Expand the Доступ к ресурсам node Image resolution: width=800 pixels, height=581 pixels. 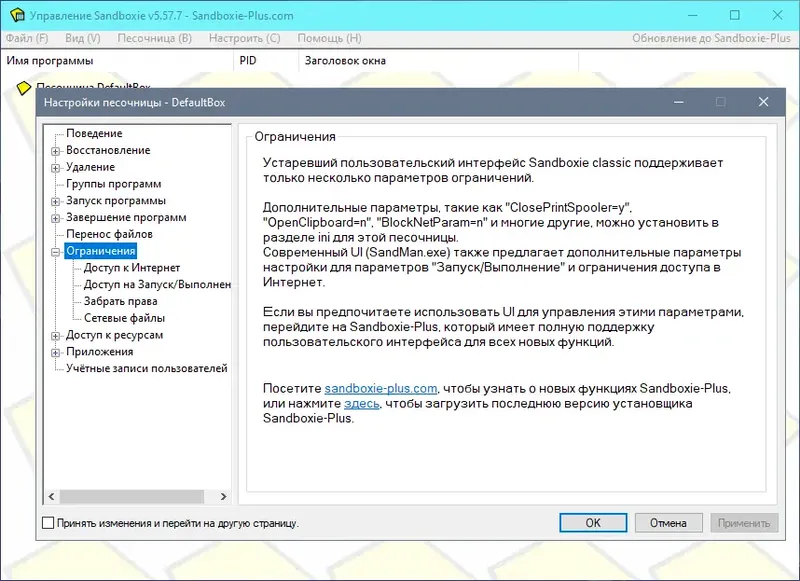pos(56,336)
